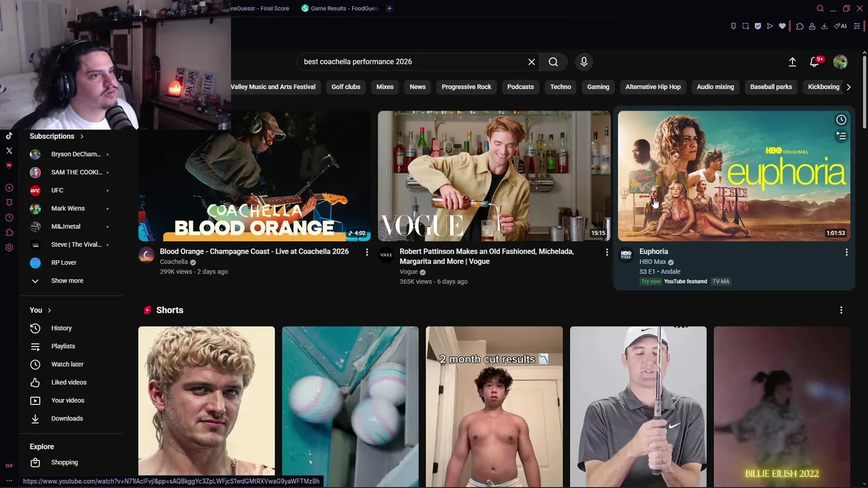Select the Gaming filter chip
Screen dimensions: 868x488
pos(598,87)
